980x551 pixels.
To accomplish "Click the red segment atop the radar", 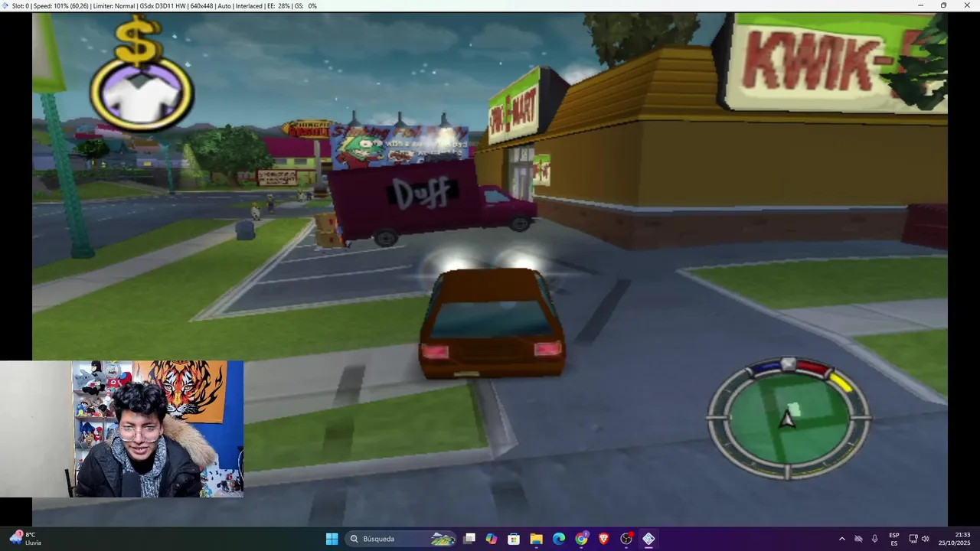I will [x=812, y=368].
